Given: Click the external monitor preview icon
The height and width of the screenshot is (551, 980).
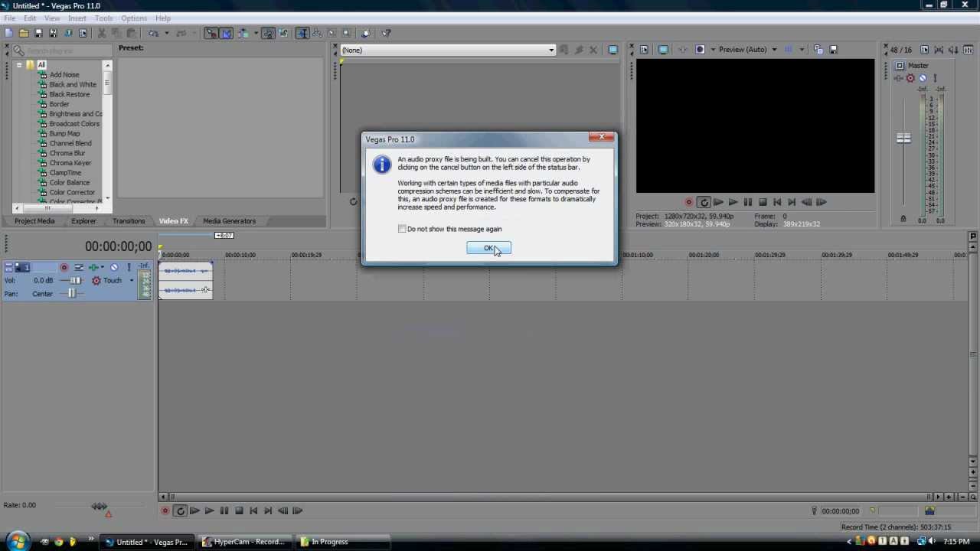Looking at the screenshot, I should click(664, 50).
